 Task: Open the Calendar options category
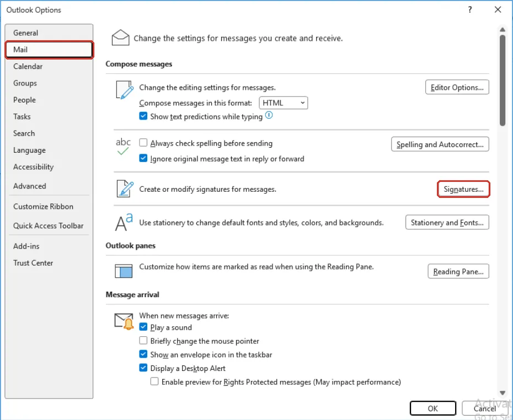pos(49,66)
